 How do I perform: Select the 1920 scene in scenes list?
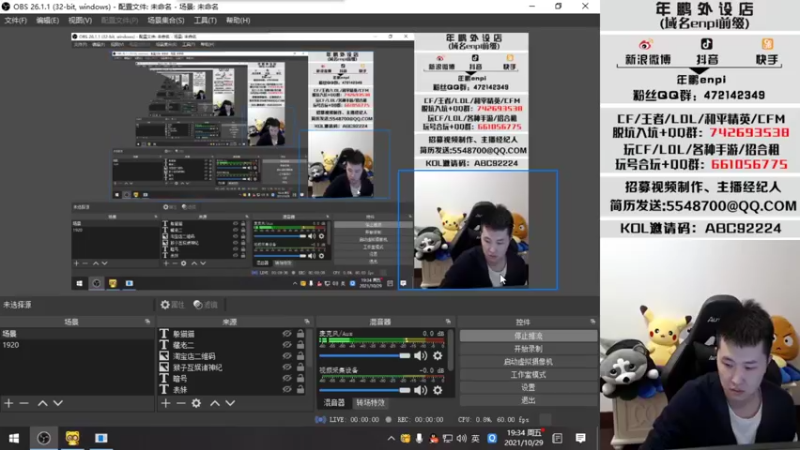click(x=77, y=345)
